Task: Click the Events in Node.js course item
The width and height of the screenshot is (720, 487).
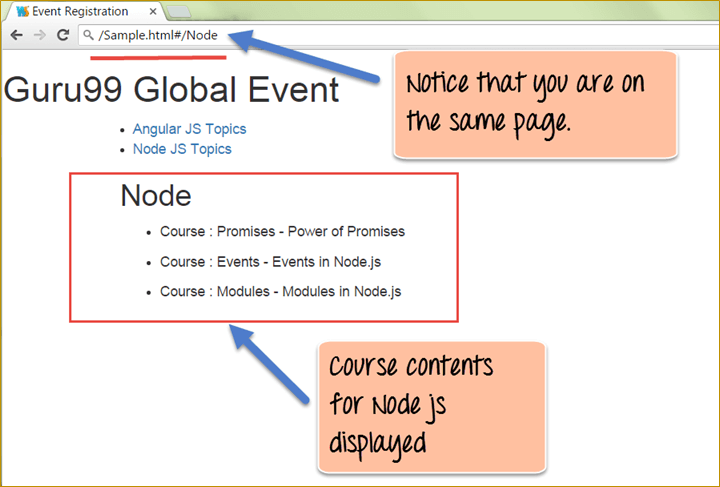Action: tap(270, 261)
